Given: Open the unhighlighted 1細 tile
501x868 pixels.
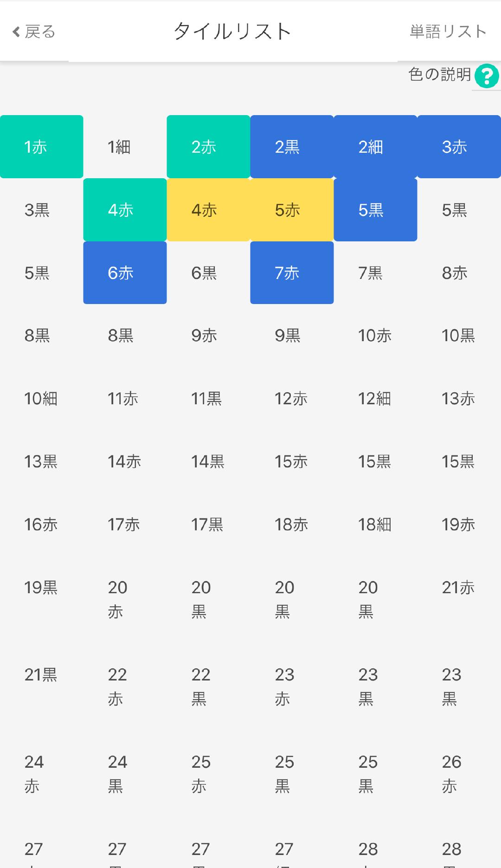Looking at the screenshot, I should coord(125,147).
